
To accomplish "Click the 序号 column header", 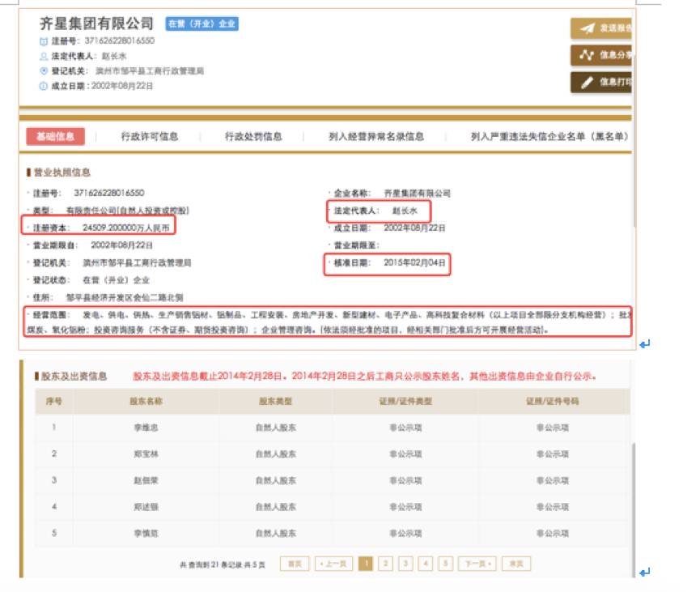I will 54,401.
